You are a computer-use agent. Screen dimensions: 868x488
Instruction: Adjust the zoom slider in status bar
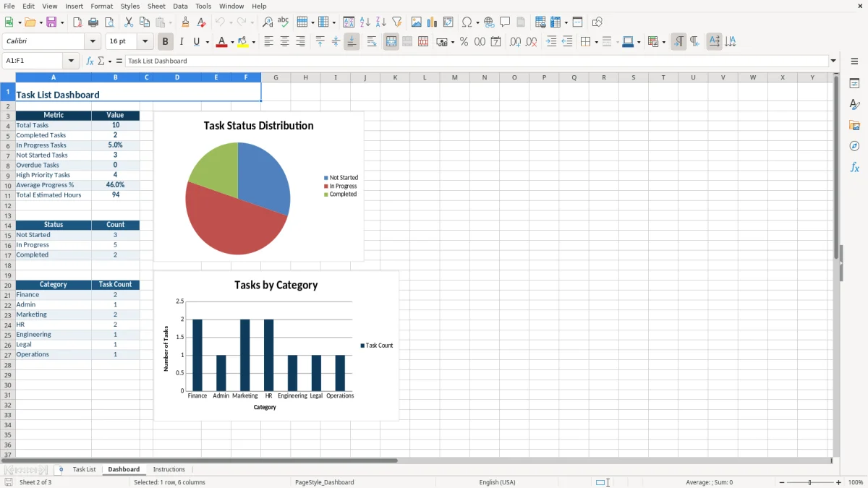[810, 482]
